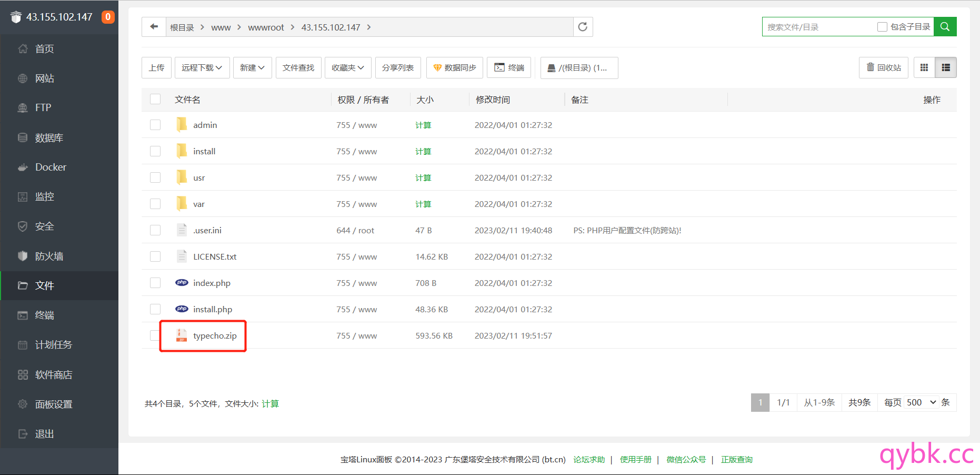Expand the 远程下载 remote download dropdown

tap(202, 67)
